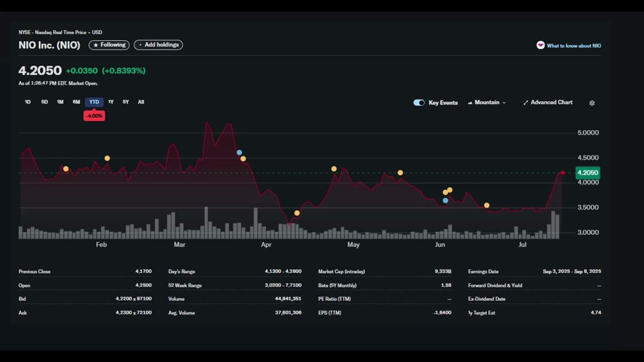Select the 1M time range
Screen dimensions: 644x362
coord(60,102)
